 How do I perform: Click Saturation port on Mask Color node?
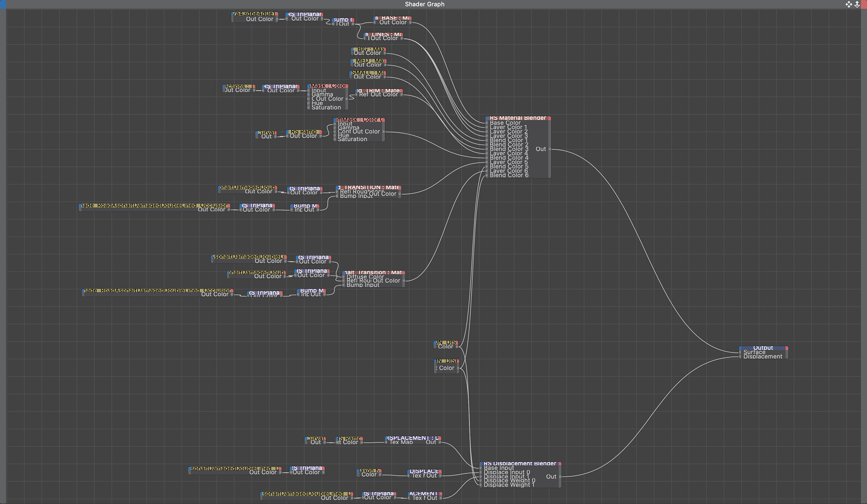pos(309,107)
